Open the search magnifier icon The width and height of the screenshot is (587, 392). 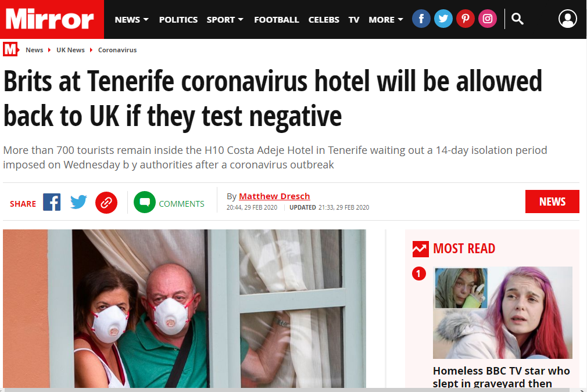517,19
